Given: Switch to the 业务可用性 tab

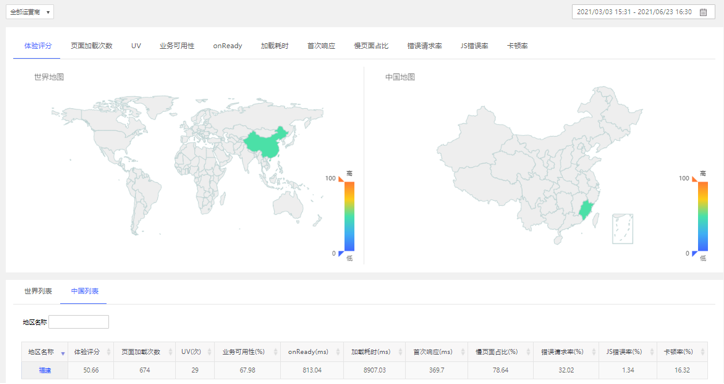Looking at the screenshot, I should pos(177,46).
